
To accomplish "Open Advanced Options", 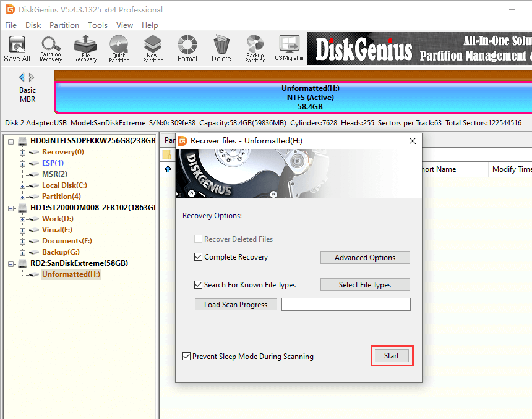I will (x=365, y=258).
